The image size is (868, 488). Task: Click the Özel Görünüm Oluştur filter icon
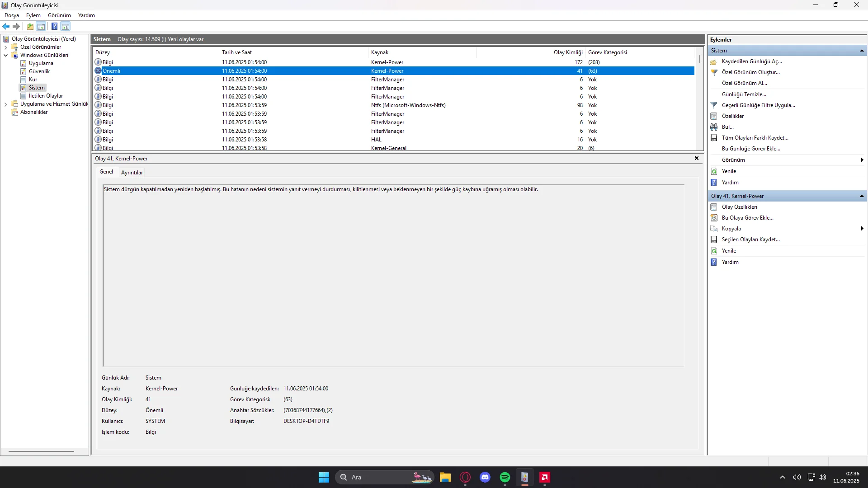[714, 72]
